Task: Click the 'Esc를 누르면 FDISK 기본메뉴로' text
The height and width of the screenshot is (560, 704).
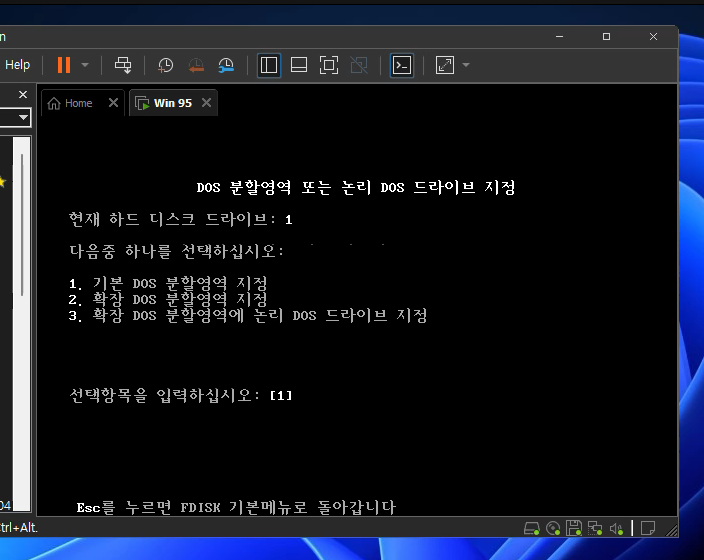Action: click(192, 507)
